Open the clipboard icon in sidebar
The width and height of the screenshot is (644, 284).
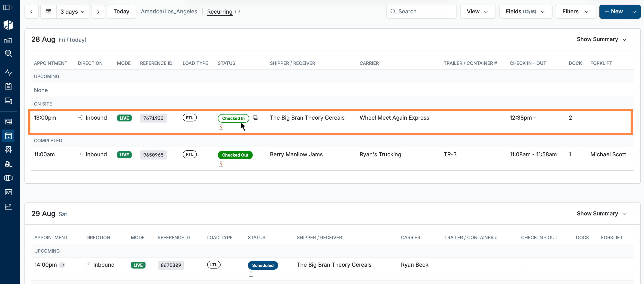point(8,87)
